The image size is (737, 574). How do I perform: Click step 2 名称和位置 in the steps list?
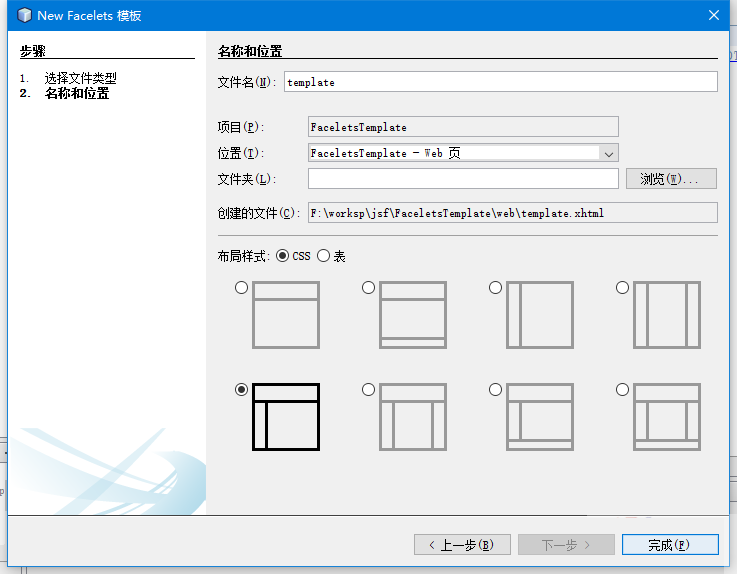(77, 93)
